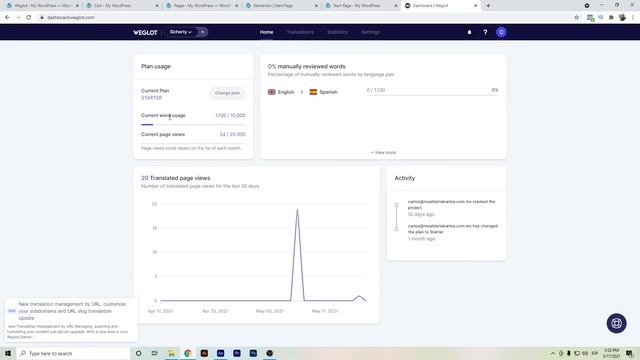This screenshot has height=360, width=640.
Task: Open Task View on taskbar
Action: [x=155, y=353]
